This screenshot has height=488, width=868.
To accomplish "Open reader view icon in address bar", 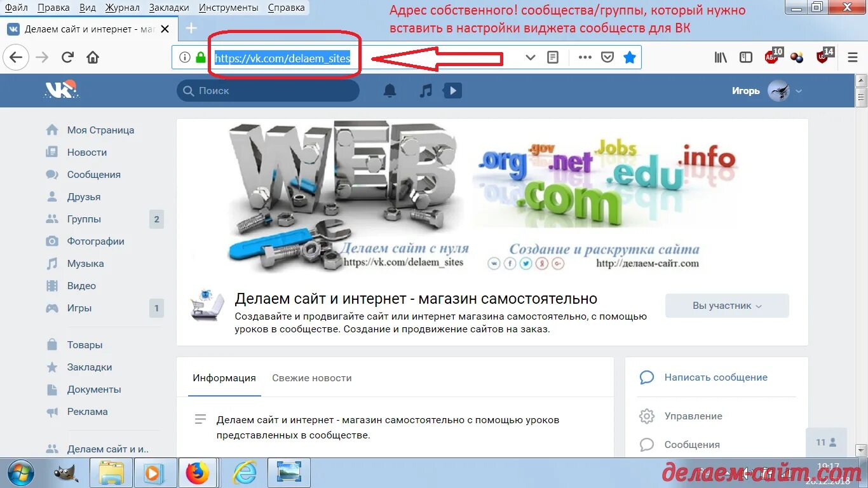I will [553, 57].
